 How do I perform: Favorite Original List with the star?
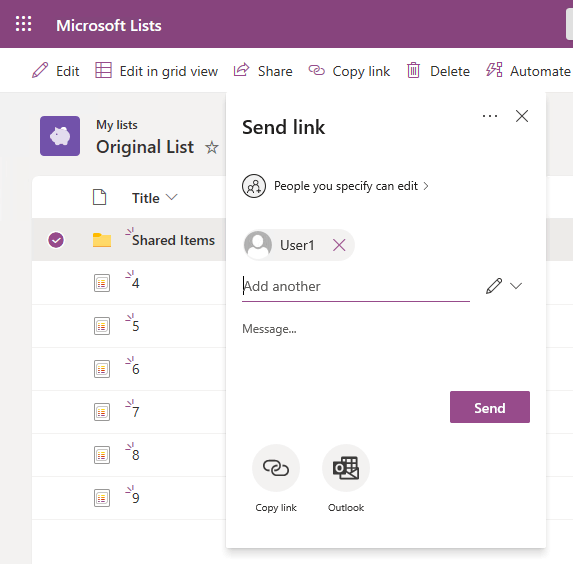pyautogui.click(x=212, y=147)
